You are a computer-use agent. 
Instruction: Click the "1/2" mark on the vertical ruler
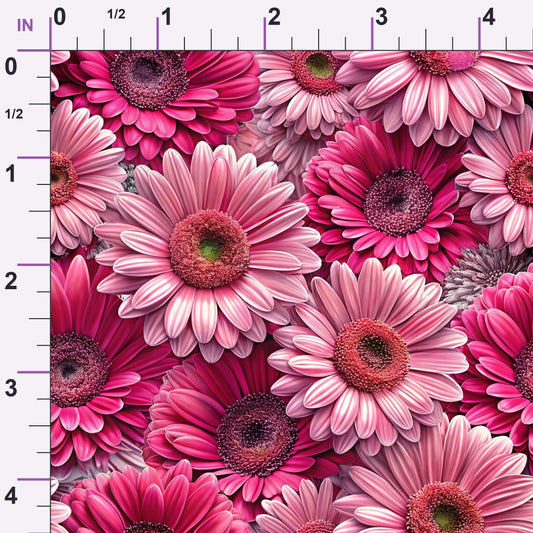[x=14, y=114]
